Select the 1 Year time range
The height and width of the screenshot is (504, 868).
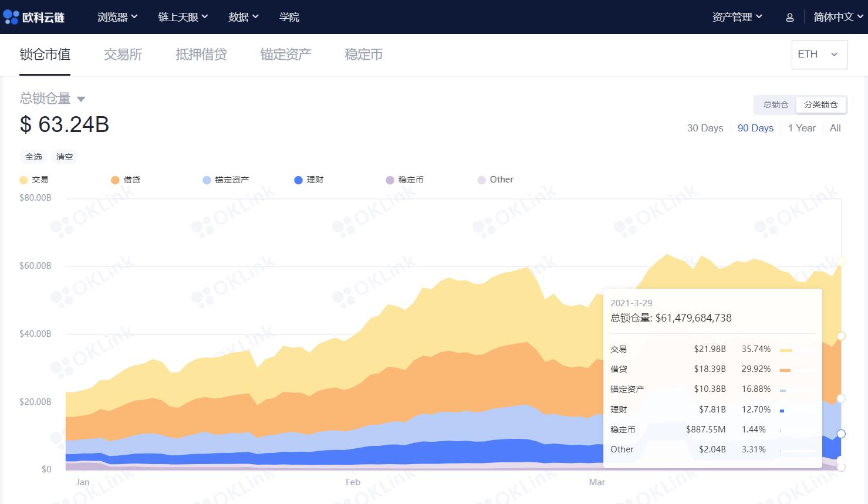tap(802, 127)
